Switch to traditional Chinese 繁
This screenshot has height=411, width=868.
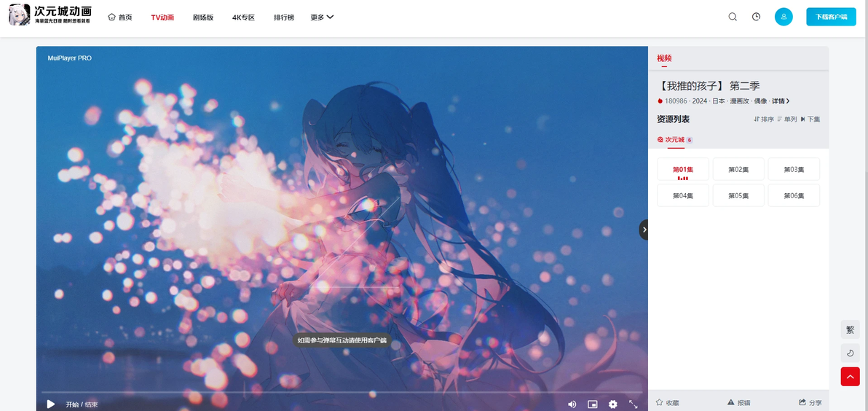pos(851,329)
